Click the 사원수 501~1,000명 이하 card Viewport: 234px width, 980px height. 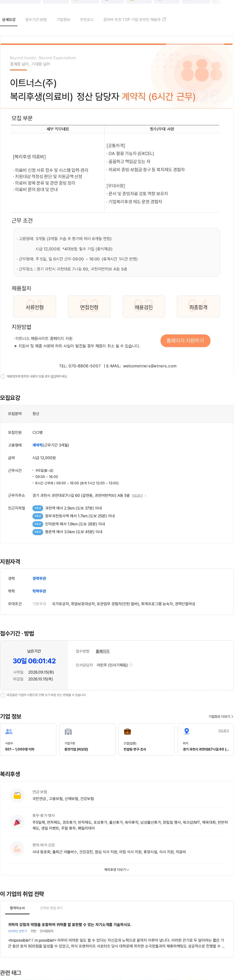tap(28, 740)
